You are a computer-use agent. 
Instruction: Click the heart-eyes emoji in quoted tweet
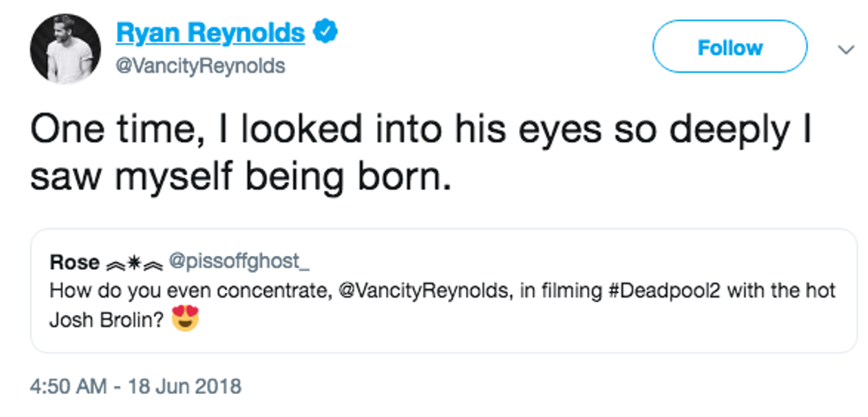[x=183, y=317]
